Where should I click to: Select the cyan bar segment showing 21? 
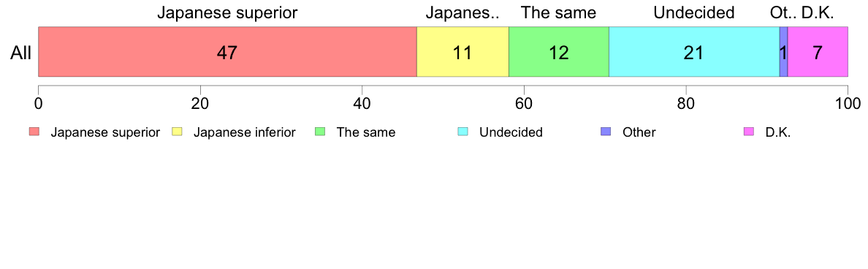694,51
